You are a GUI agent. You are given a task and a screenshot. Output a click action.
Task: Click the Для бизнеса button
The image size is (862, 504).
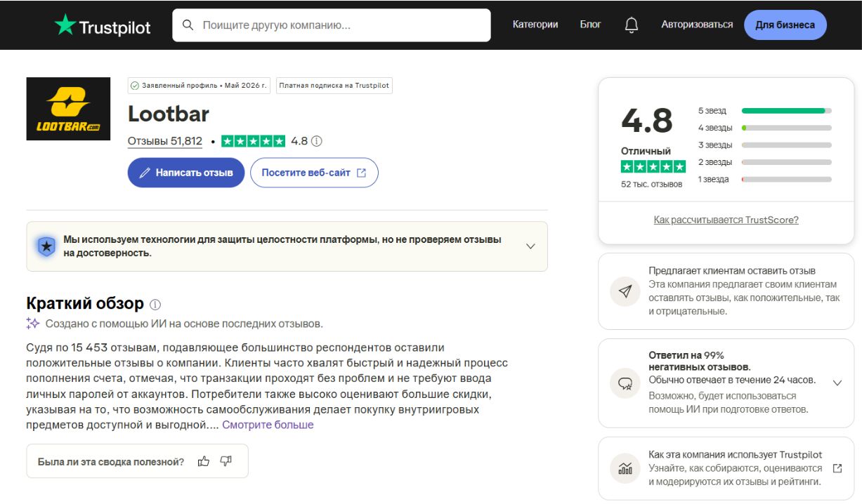pos(785,25)
